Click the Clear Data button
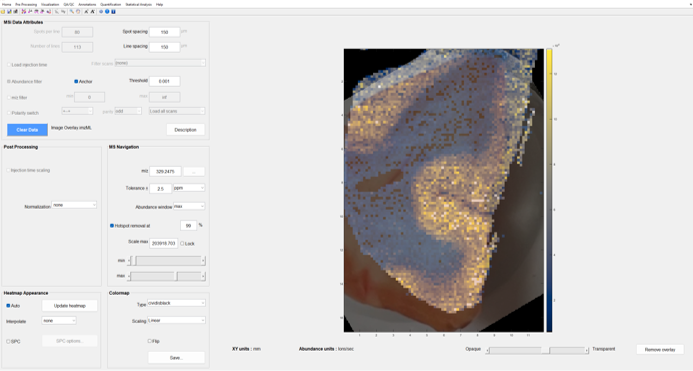 point(27,130)
